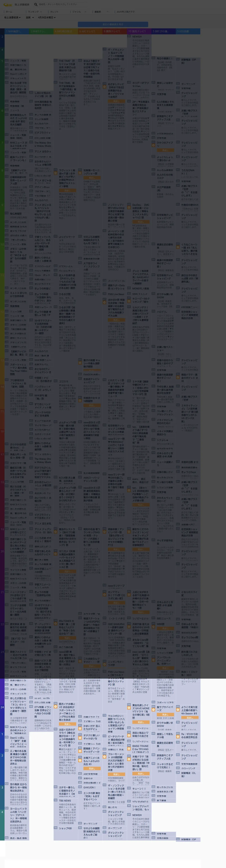The height and width of the screenshot is (868, 226).
Task: Select the 番組表 menu item
Action: coord(98,11)
